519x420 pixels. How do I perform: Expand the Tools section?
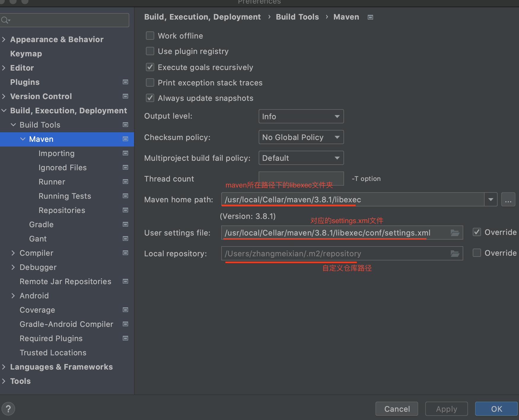click(4, 381)
